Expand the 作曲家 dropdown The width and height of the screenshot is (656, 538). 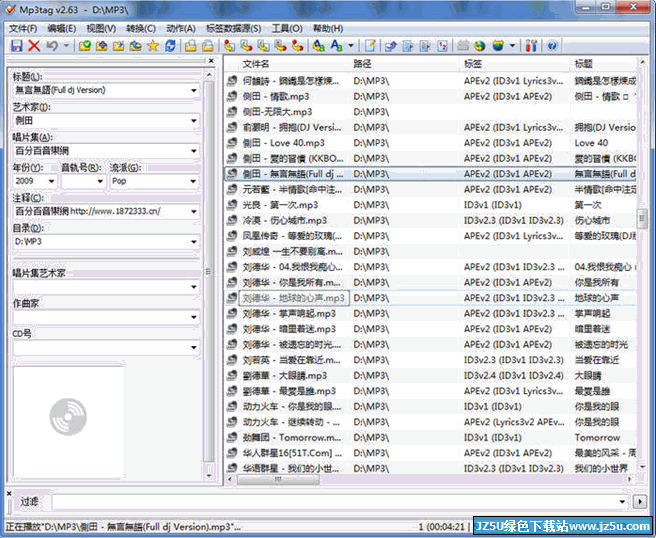pos(194,317)
